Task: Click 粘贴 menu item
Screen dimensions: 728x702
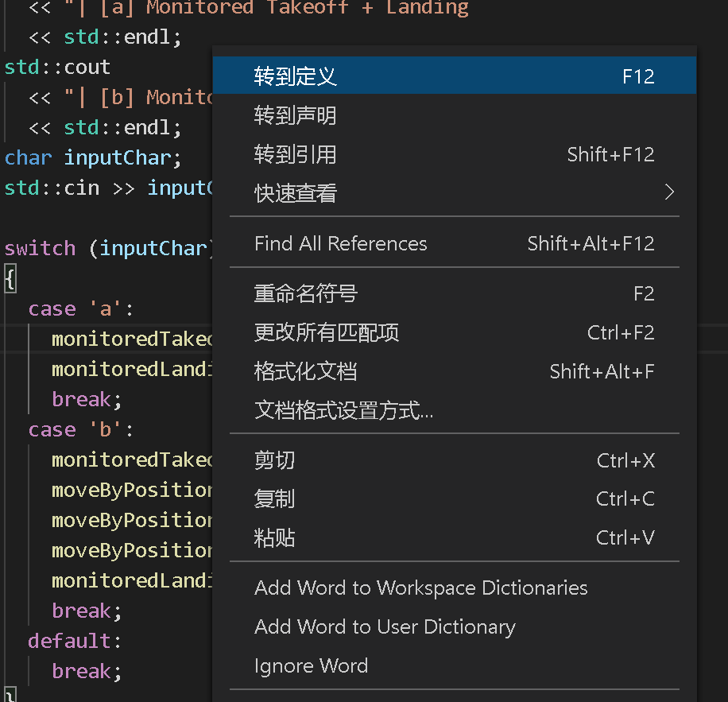Action: tap(454, 538)
